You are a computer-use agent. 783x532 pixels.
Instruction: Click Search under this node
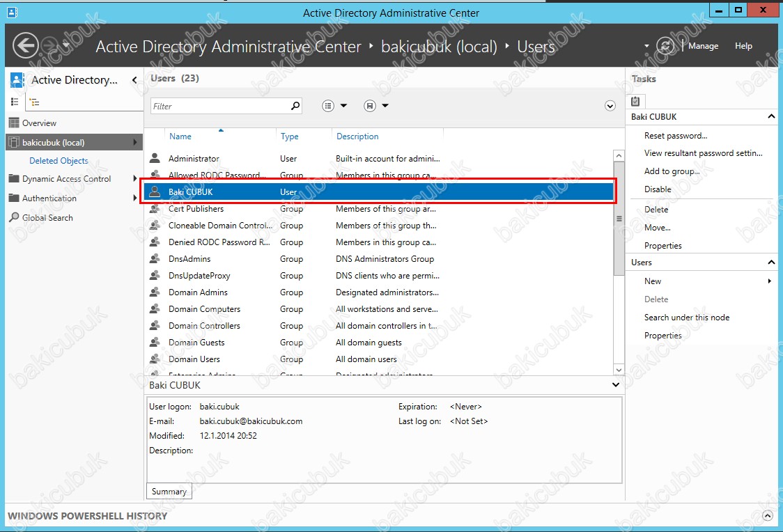pyautogui.click(x=687, y=318)
